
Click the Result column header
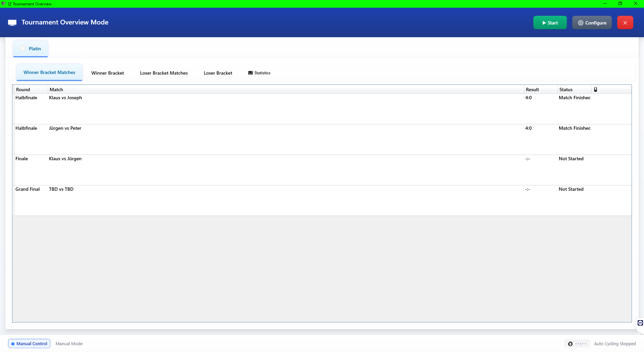[x=541, y=90]
